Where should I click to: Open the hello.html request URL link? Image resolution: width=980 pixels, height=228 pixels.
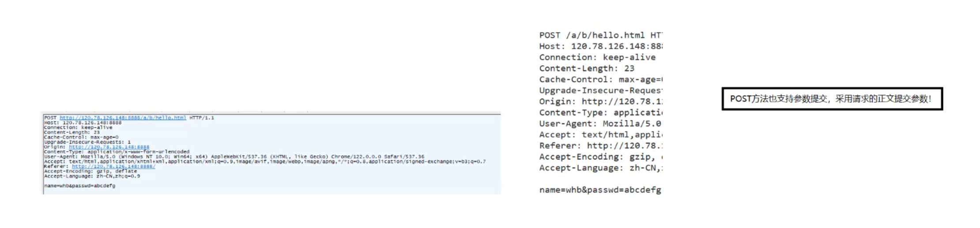[123, 118]
